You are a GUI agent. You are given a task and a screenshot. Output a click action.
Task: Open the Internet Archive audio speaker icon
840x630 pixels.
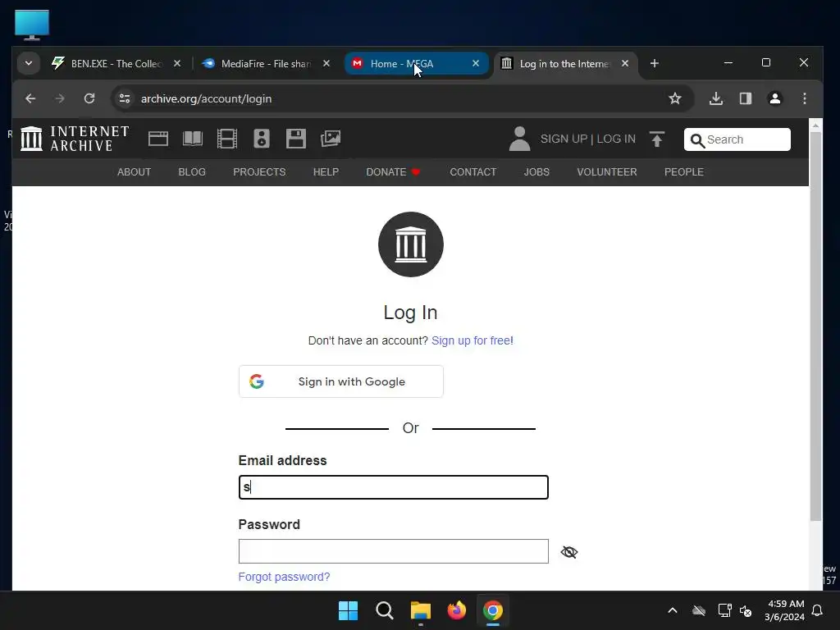262,139
